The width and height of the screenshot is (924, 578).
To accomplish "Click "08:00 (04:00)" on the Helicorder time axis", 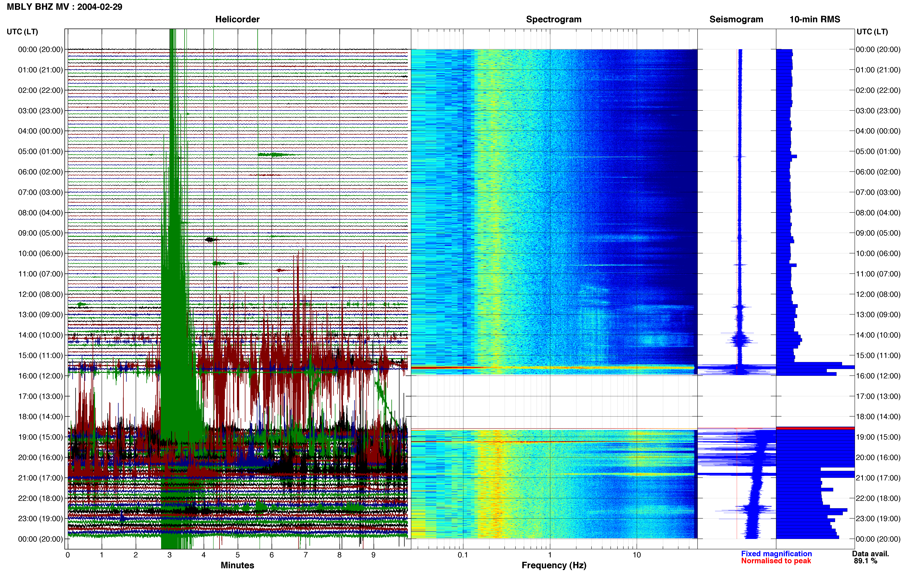I will (41, 212).
